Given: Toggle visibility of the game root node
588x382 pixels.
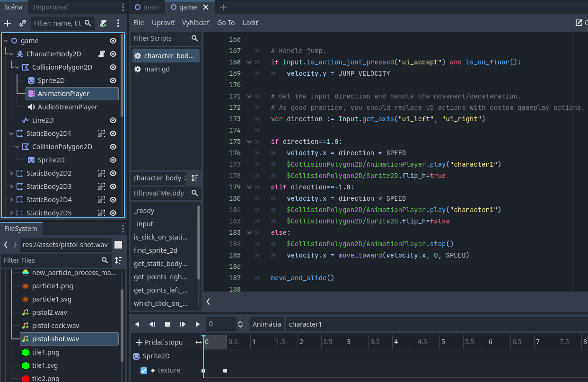Looking at the screenshot, I should click(x=113, y=41).
